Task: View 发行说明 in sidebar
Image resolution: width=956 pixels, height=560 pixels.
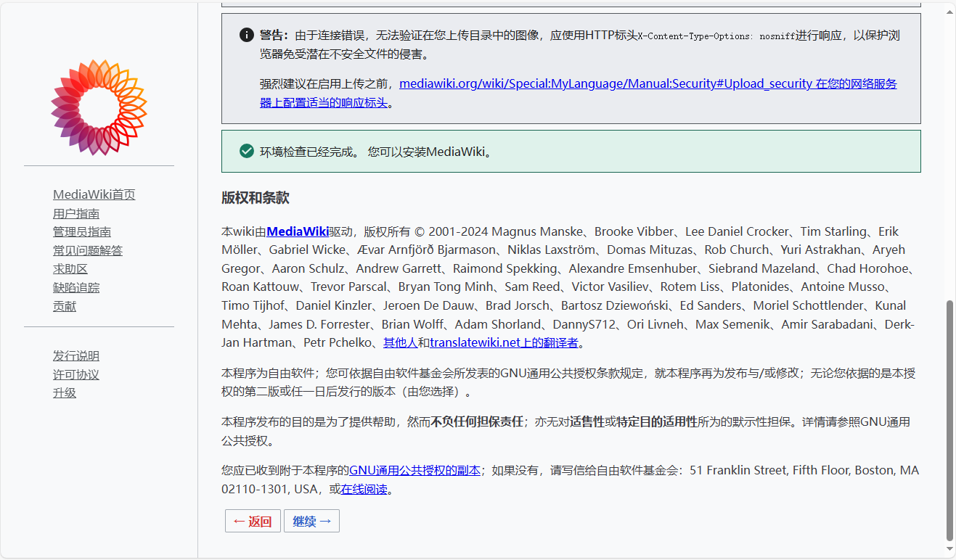Action: [x=76, y=355]
